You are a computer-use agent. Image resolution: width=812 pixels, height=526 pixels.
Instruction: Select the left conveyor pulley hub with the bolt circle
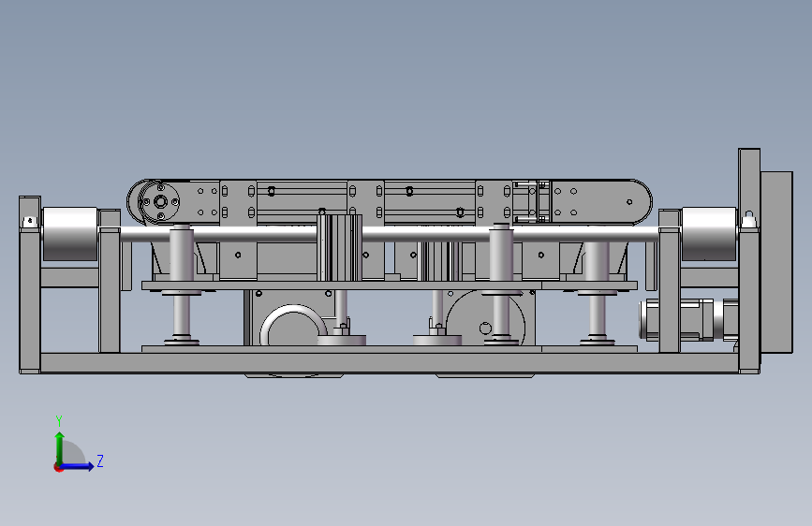pos(160,202)
